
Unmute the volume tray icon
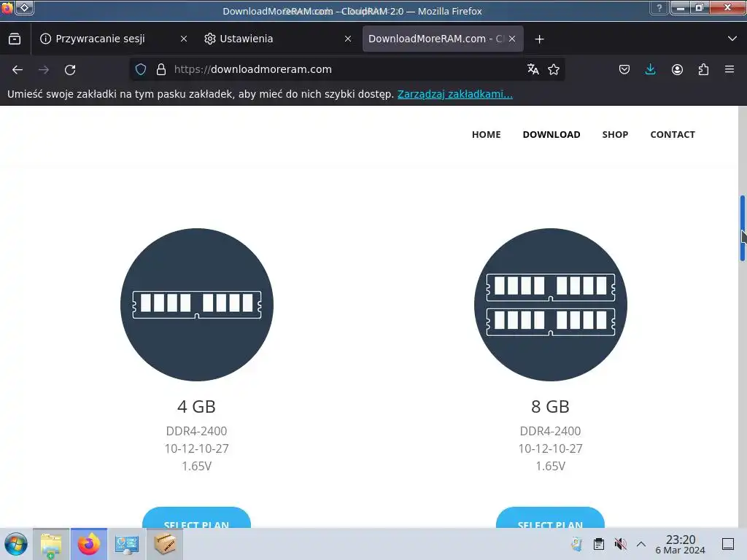620,544
